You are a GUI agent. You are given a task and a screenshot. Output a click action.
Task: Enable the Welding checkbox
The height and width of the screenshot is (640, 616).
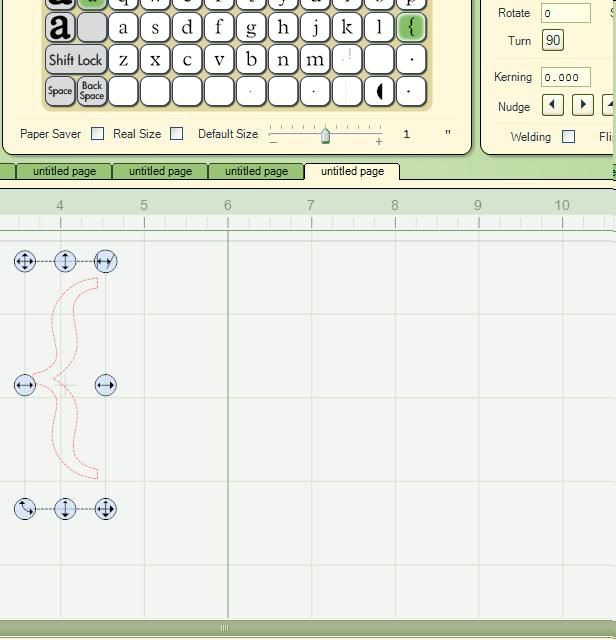click(568, 136)
